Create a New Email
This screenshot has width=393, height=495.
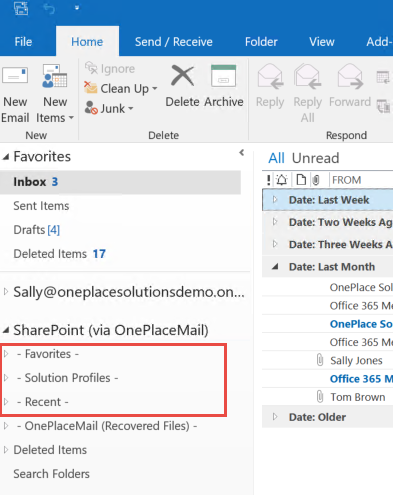(x=15, y=93)
